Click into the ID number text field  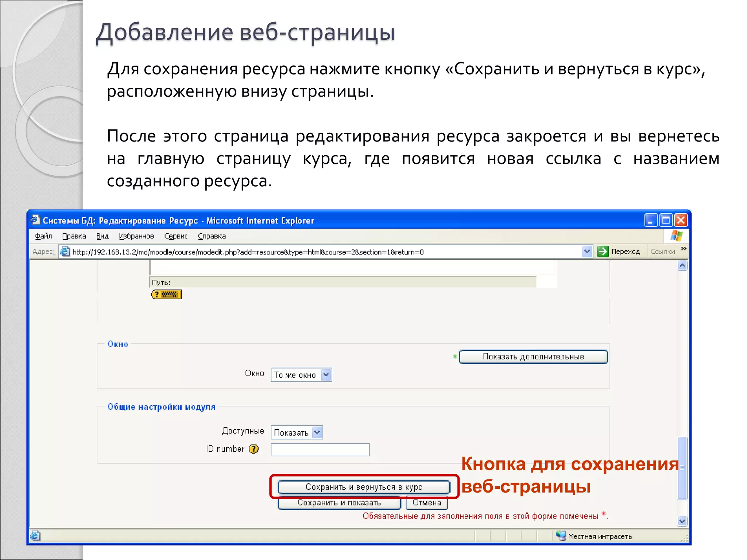tap(320, 450)
